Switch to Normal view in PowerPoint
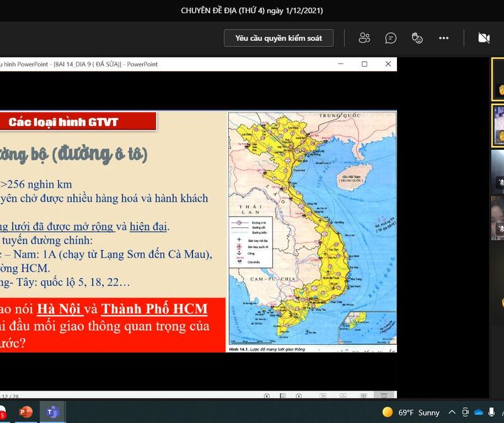The width and height of the screenshot is (504, 423). 323,396
